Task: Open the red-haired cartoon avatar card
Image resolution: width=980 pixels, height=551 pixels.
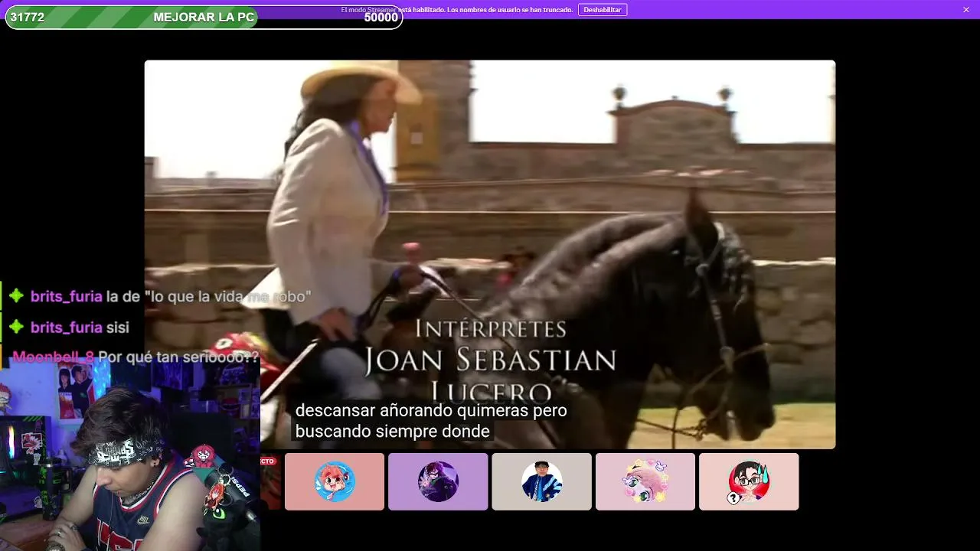Action: click(335, 481)
